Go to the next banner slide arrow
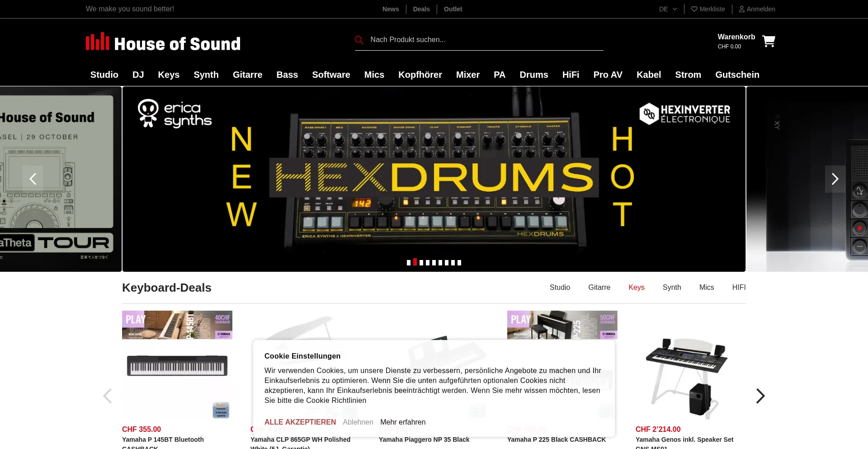The height and width of the screenshot is (449, 868). (x=835, y=179)
